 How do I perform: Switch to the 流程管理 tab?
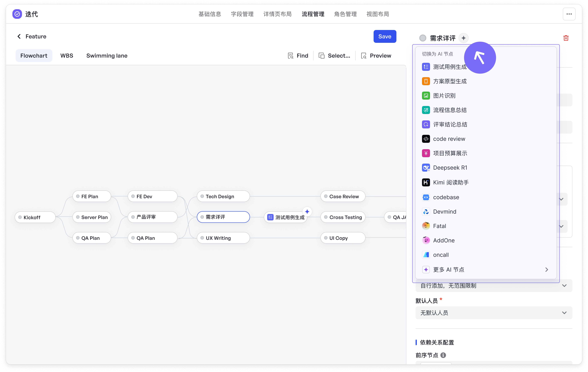(x=313, y=14)
